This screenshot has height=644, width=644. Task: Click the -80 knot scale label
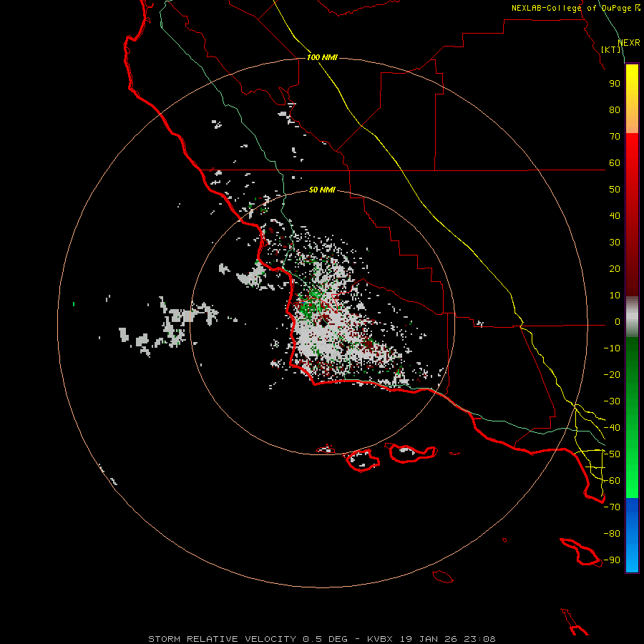tap(612, 534)
